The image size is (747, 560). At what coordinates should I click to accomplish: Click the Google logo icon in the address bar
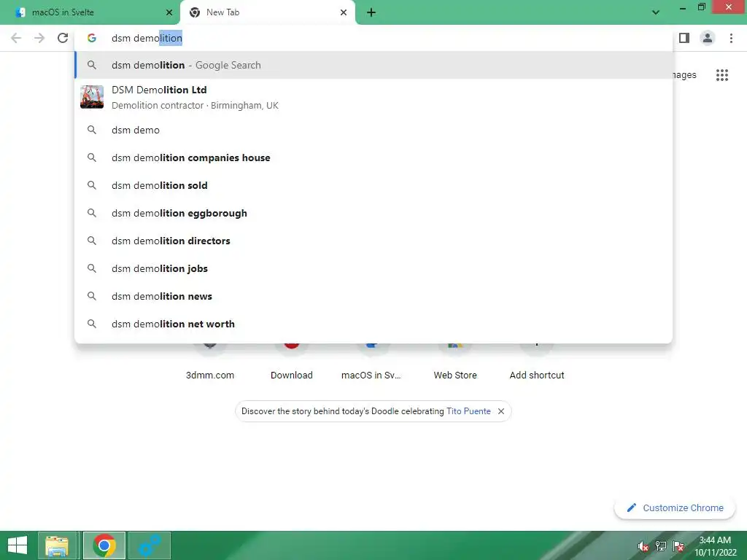(x=92, y=38)
